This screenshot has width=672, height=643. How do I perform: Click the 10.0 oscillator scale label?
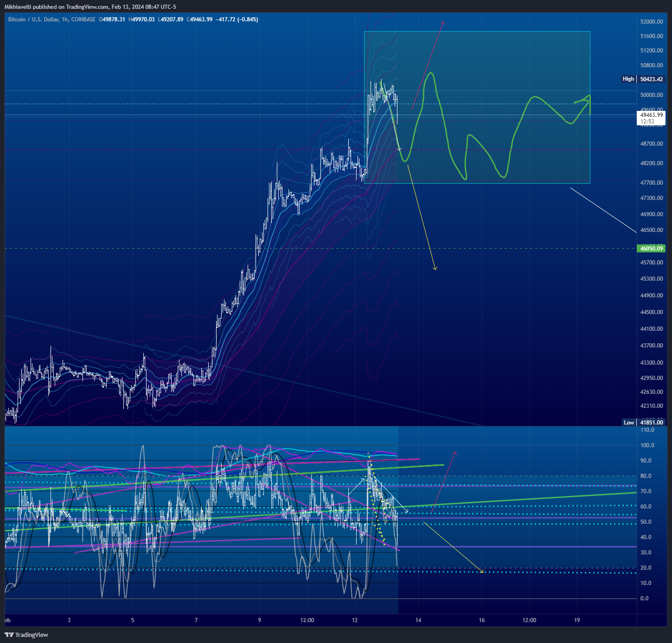tap(646, 583)
